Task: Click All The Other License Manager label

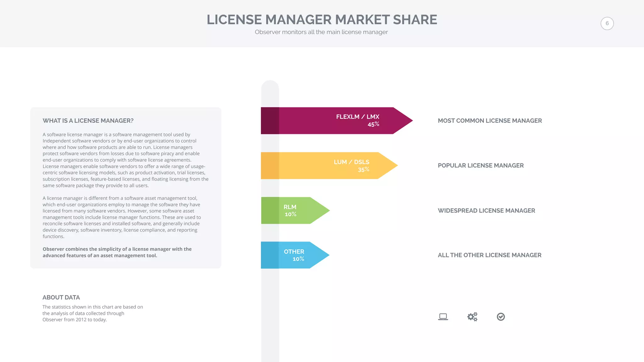Action: click(x=489, y=255)
